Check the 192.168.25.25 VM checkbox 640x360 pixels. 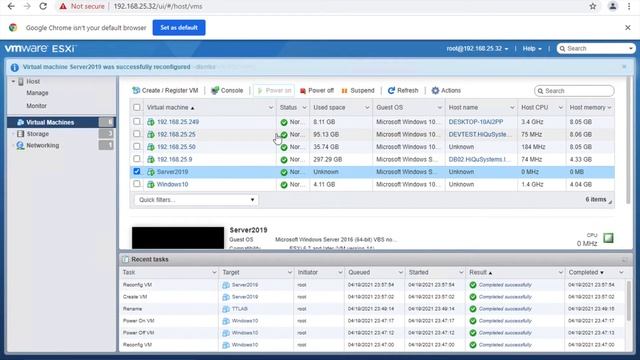point(137,134)
